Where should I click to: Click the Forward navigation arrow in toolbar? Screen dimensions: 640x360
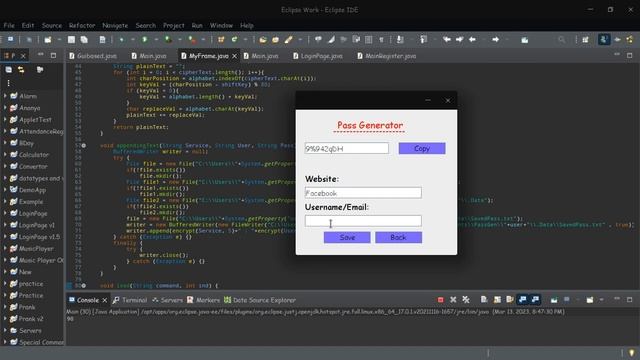coord(496,40)
